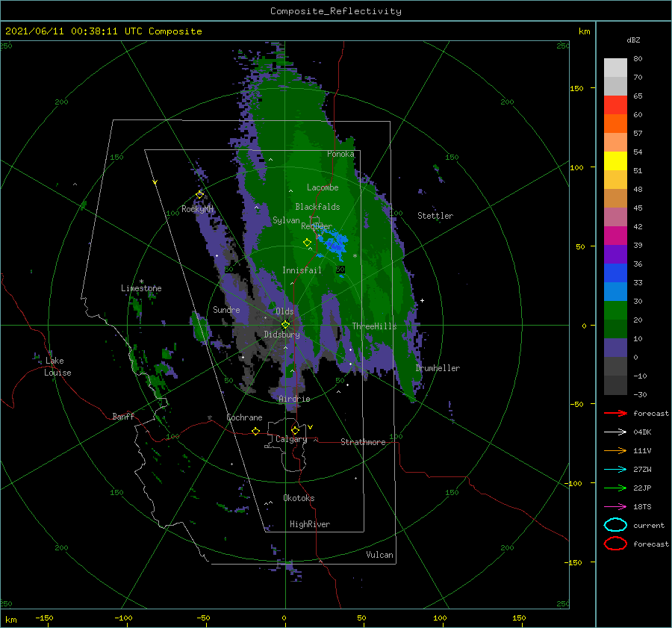Click the dBZ legend heading
Image resolution: width=672 pixels, height=628 pixels.
tap(633, 40)
